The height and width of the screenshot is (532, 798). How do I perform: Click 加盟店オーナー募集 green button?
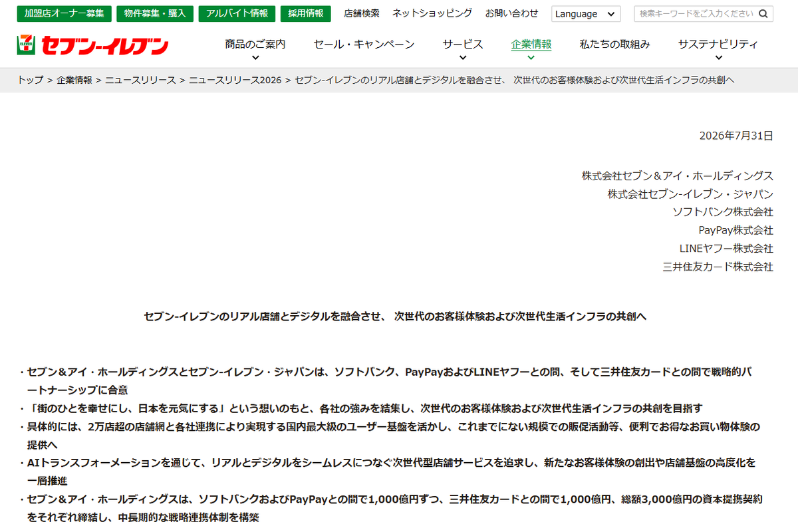click(64, 14)
